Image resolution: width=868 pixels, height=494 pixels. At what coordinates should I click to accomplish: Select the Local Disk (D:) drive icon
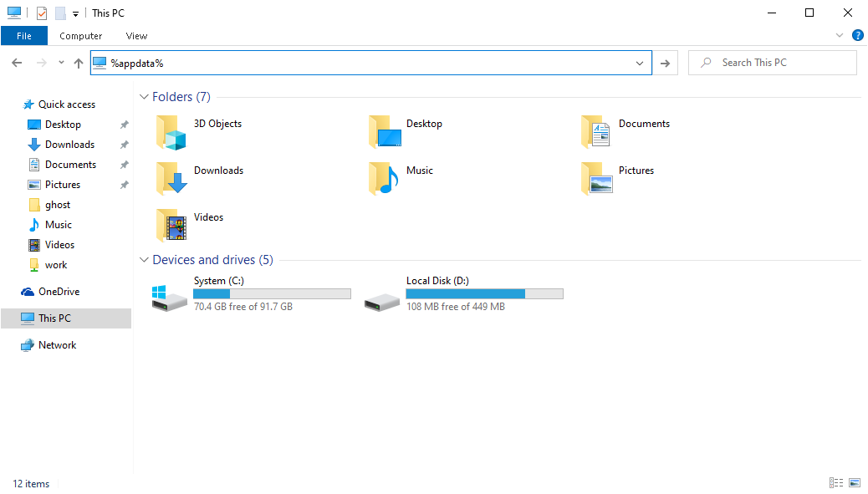382,302
